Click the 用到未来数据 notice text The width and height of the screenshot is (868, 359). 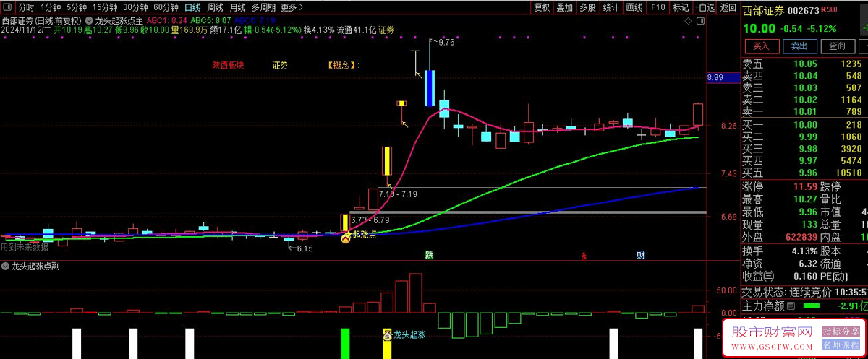[x=24, y=246]
